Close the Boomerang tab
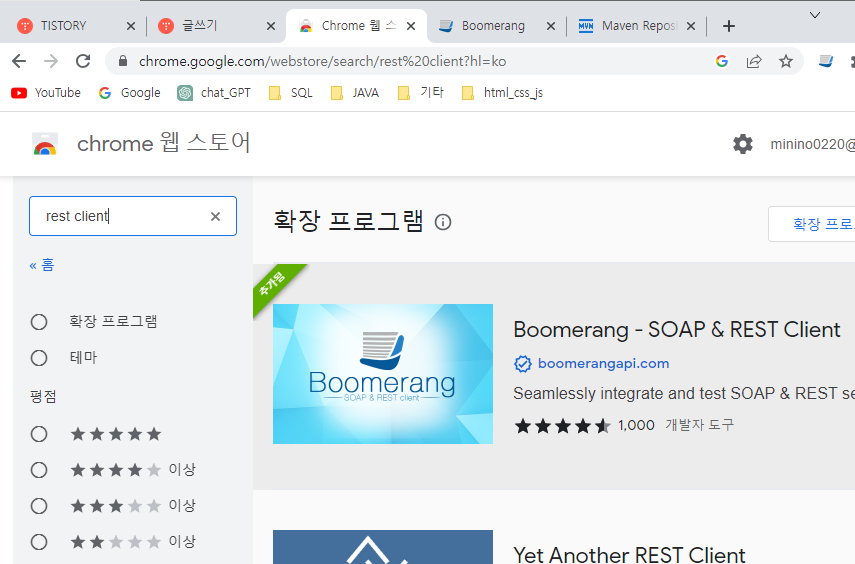Screen dimensions: 855x564 tap(551, 26)
